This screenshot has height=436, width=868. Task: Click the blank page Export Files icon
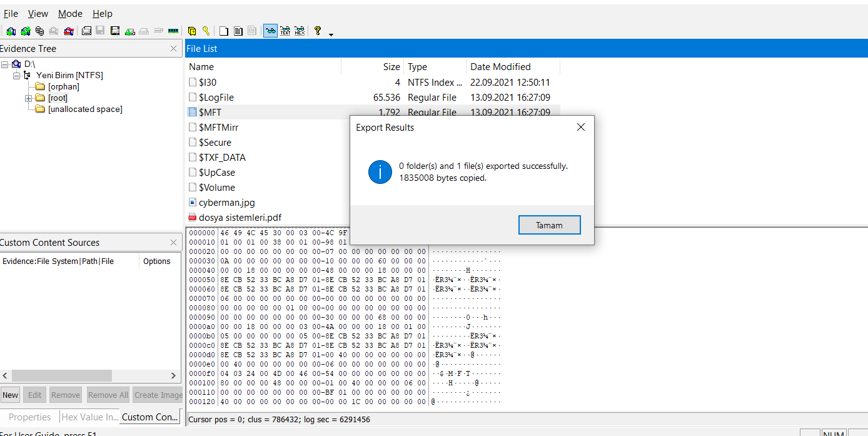point(223,31)
